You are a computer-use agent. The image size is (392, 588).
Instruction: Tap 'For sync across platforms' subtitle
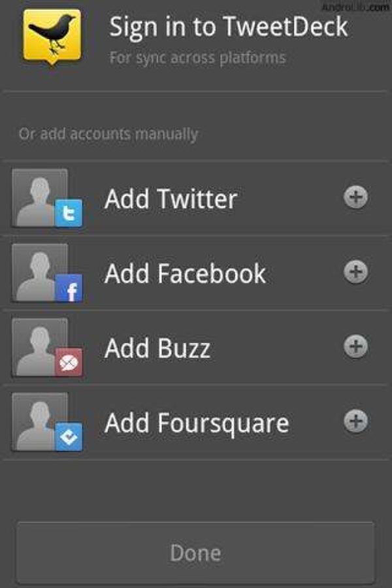click(x=197, y=58)
